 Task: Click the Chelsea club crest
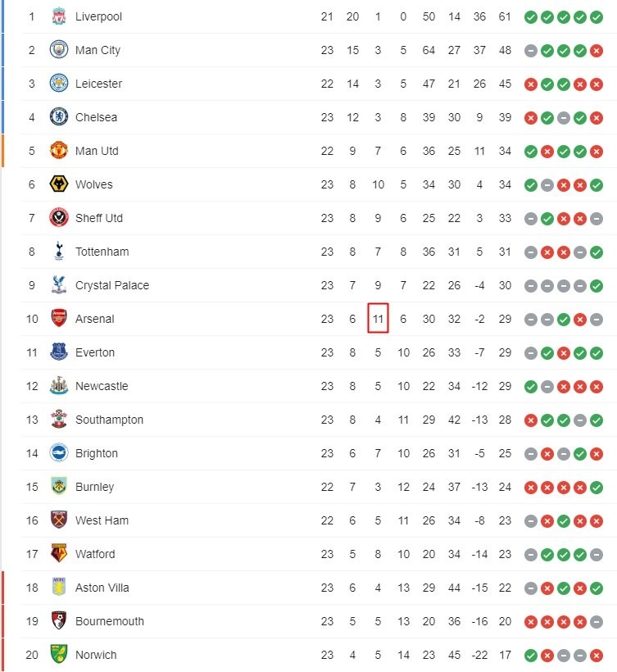[58, 117]
